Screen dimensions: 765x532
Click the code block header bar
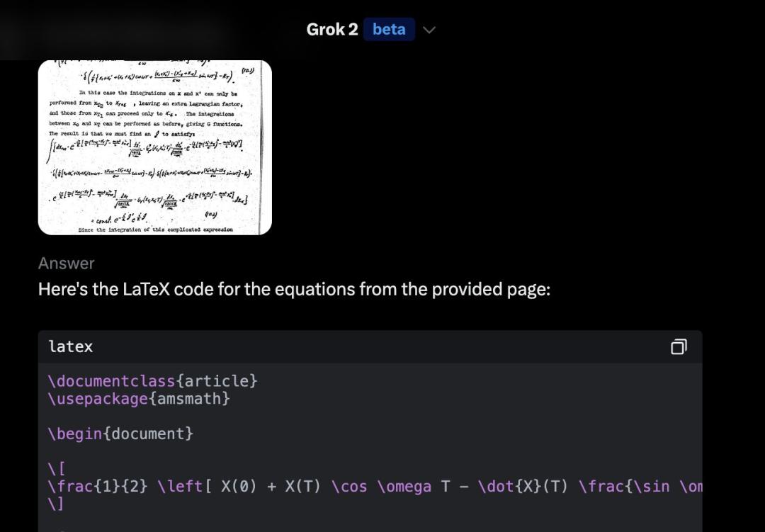(x=370, y=346)
